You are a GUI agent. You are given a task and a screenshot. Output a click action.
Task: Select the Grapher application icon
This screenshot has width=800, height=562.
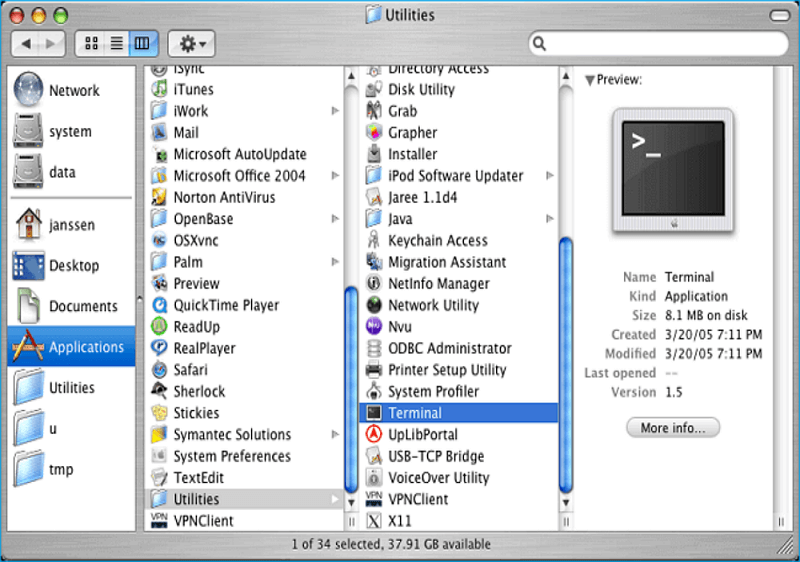coord(374,133)
